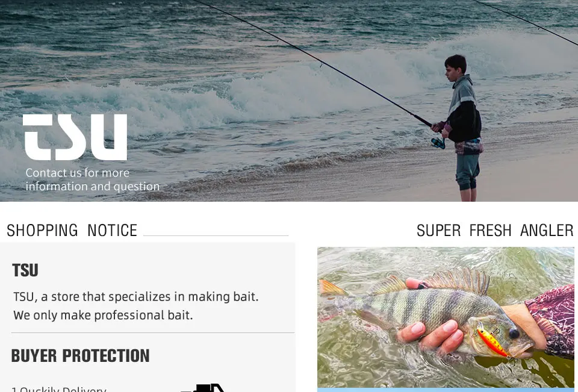Select "Contact us for more information" text
The width and height of the screenshot is (578, 392).
click(93, 179)
